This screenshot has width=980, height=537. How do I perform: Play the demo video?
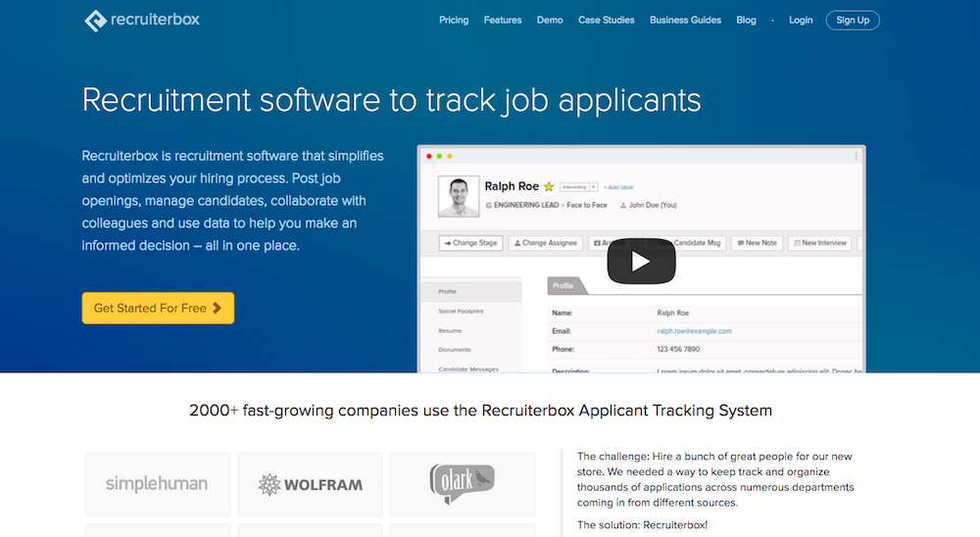(x=641, y=261)
